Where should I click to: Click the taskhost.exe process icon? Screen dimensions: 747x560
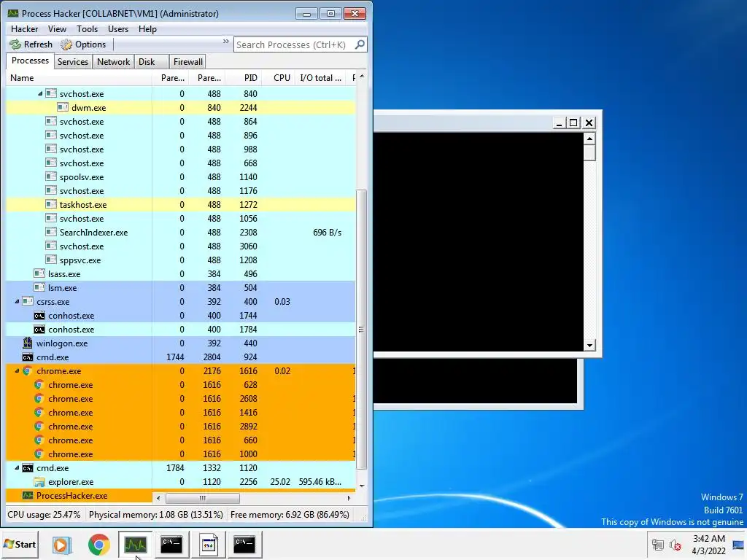click(51, 204)
